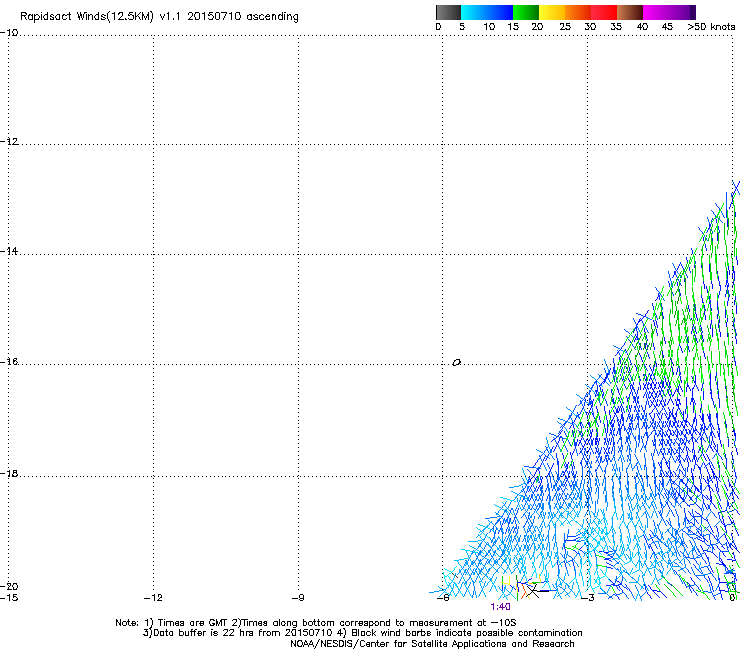This screenshot has height=650, width=740.
Task: Click the longitude axis label '-9'
Action: click(298, 598)
